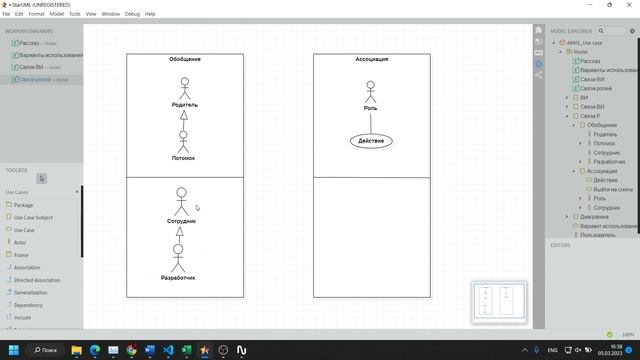
Task: Collapse the Диаграмма package node
Action: tap(567, 217)
